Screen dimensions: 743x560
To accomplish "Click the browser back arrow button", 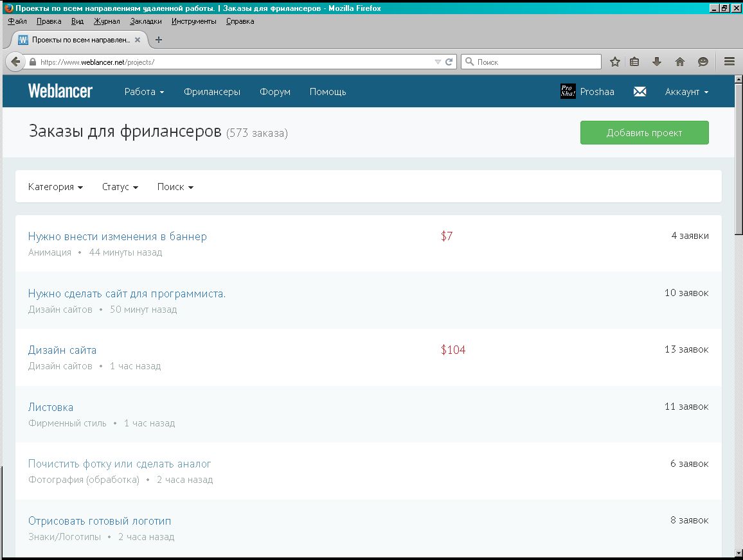I will click(15, 62).
